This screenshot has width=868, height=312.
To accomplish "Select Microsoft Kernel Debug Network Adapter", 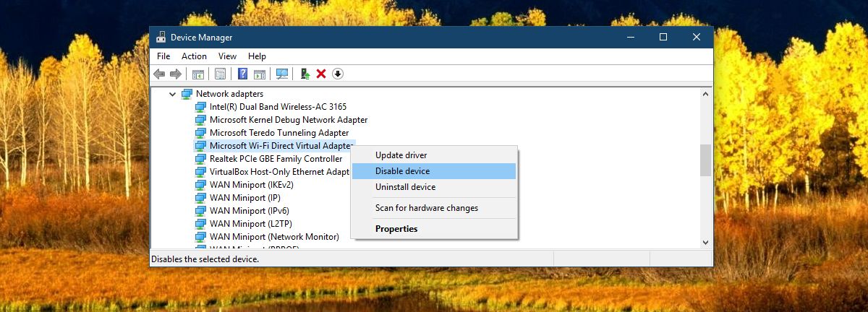I will (289, 120).
